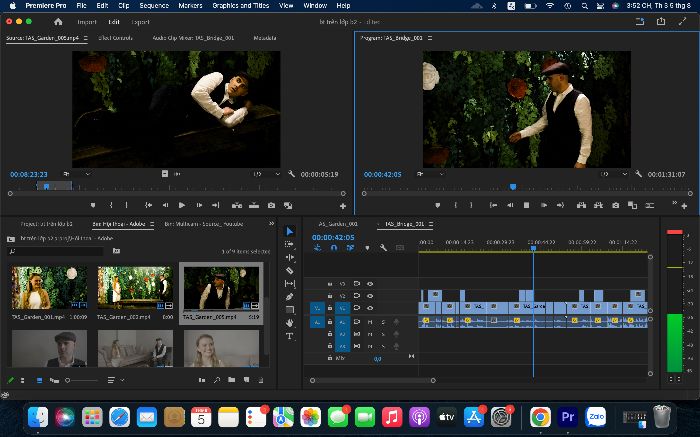
Task: Open Program monitor zoom level dropdown
Action: coord(430,174)
